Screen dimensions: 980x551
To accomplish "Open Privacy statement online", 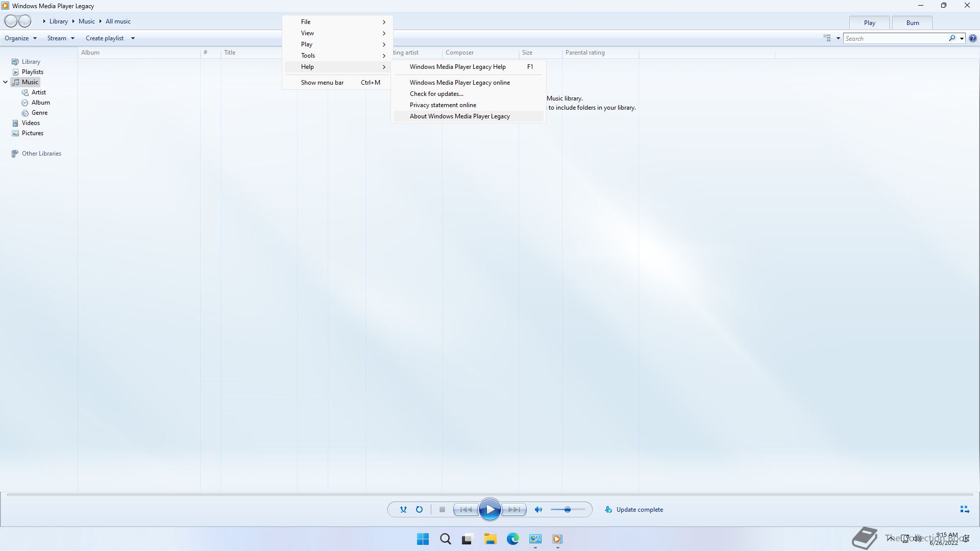I will (x=469, y=105).
